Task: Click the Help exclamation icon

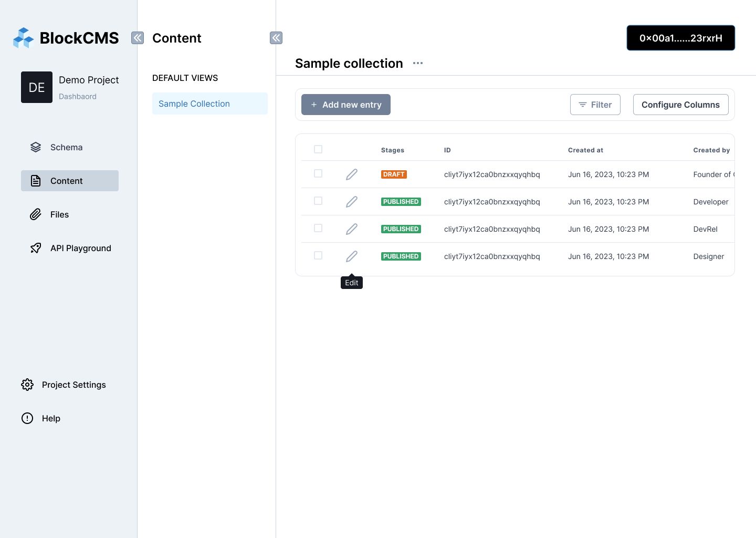Action: pos(27,418)
